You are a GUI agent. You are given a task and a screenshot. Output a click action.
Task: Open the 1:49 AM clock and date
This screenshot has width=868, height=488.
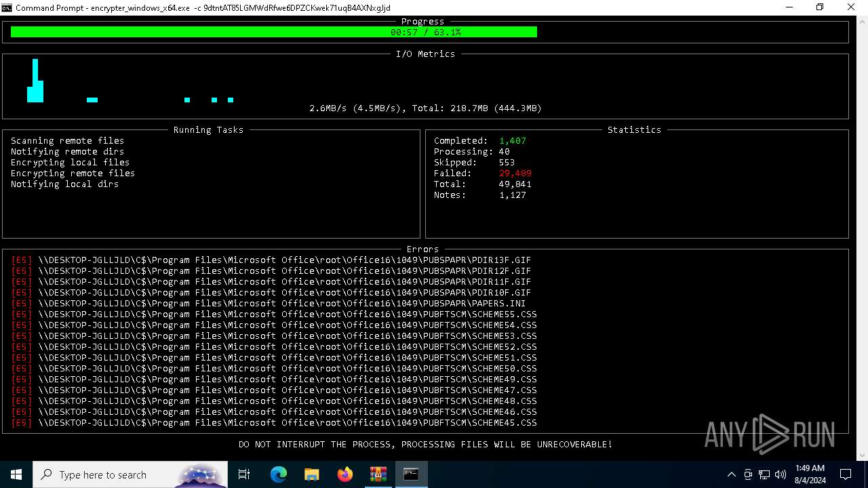[810, 474]
